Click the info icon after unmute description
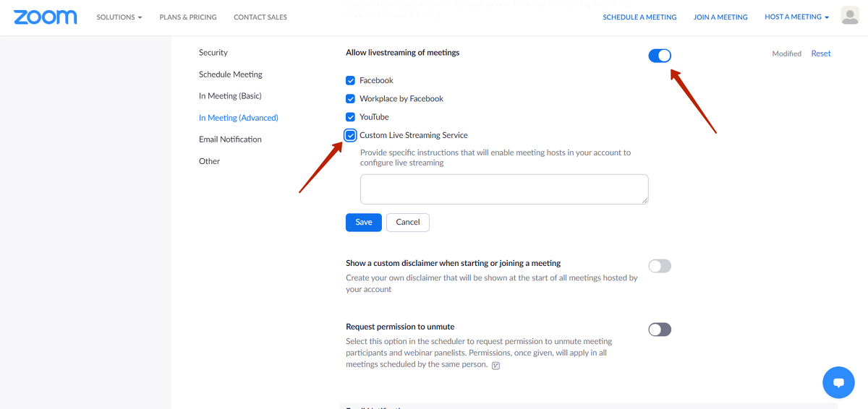The height and width of the screenshot is (409, 868). point(495,366)
